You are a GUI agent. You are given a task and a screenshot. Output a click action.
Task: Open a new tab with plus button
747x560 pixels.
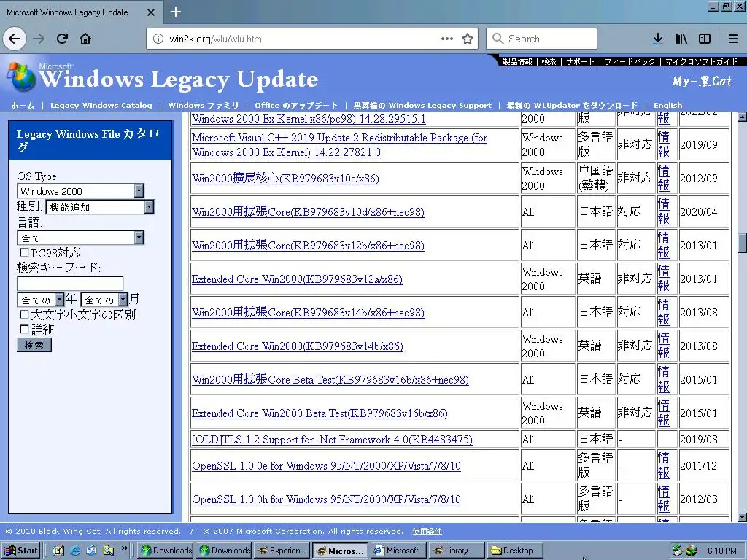(x=175, y=12)
